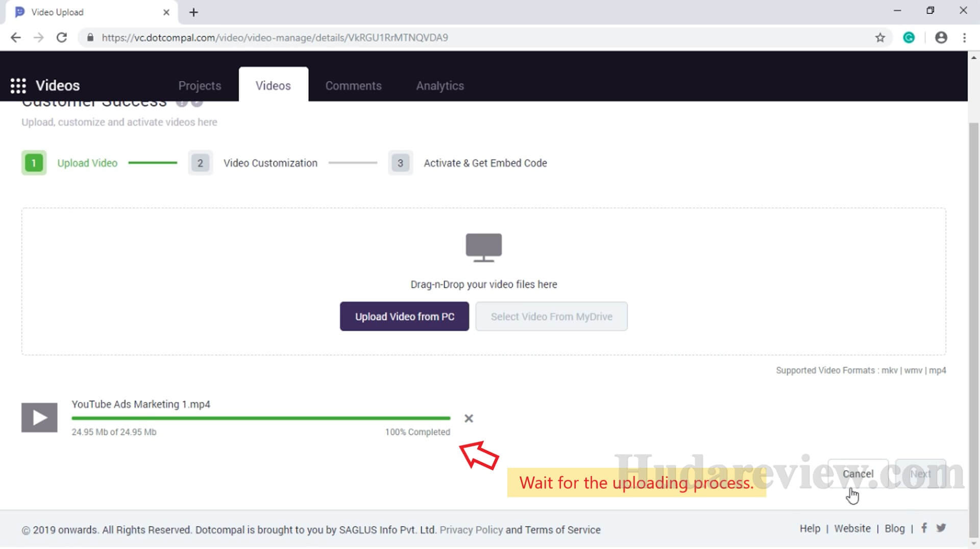This screenshot has height=549, width=980.
Task: Click the Terms of Service text in footer
Action: coord(562,530)
